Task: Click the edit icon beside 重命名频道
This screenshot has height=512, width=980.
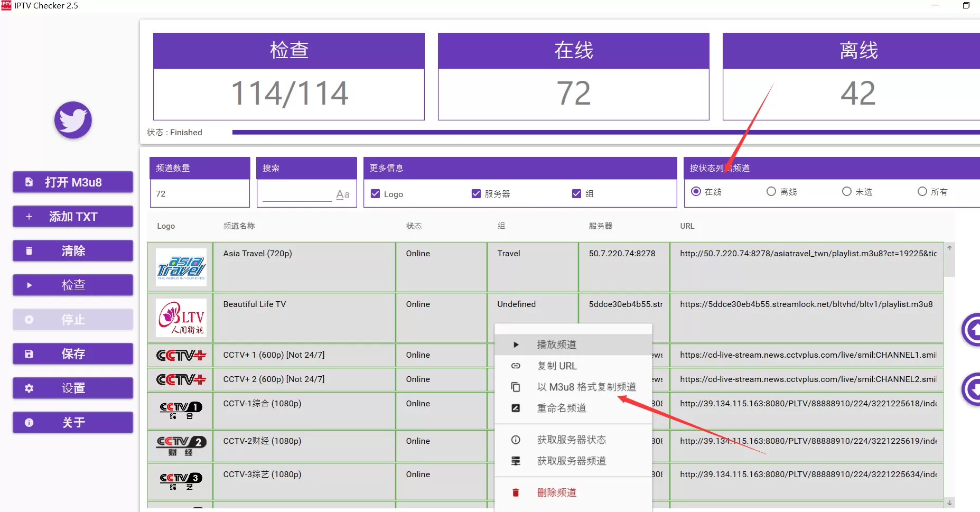Action: click(x=516, y=407)
